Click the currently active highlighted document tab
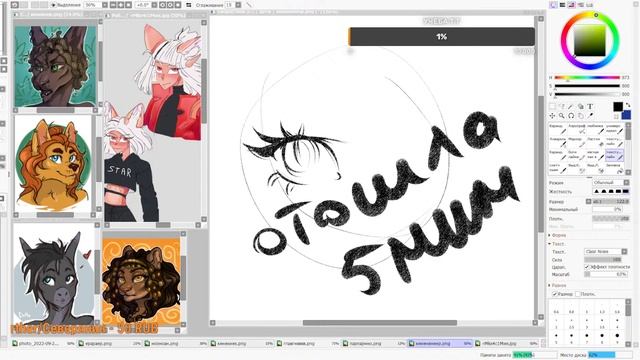Screen dimensions: 640x360 coord(440,344)
